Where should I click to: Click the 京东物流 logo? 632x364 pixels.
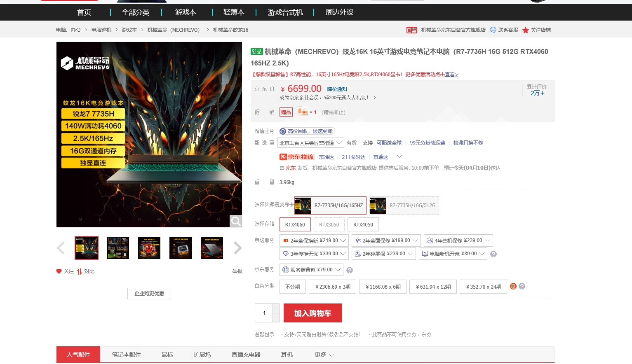tap(297, 157)
